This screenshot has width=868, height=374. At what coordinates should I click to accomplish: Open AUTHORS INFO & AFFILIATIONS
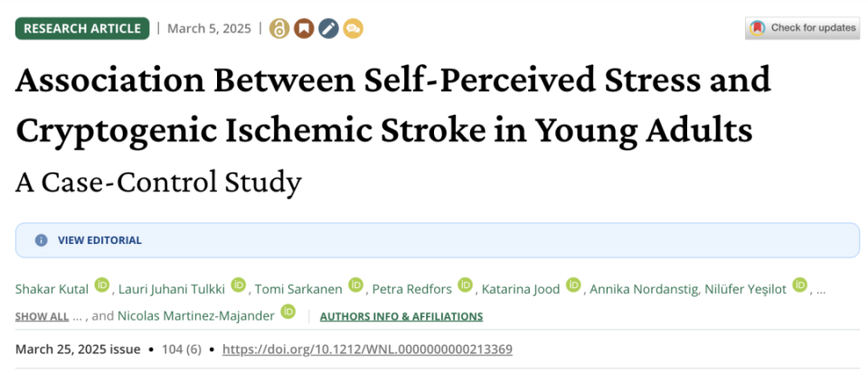(401, 317)
